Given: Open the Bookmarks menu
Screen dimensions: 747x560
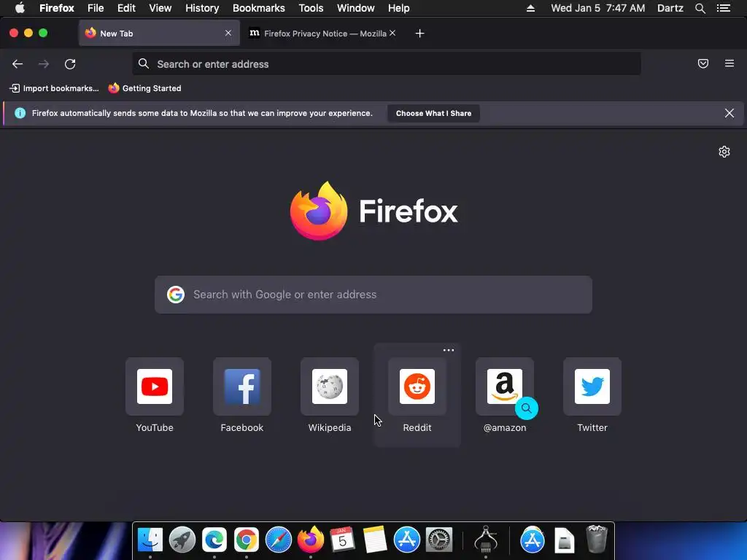Looking at the screenshot, I should point(259,8).
